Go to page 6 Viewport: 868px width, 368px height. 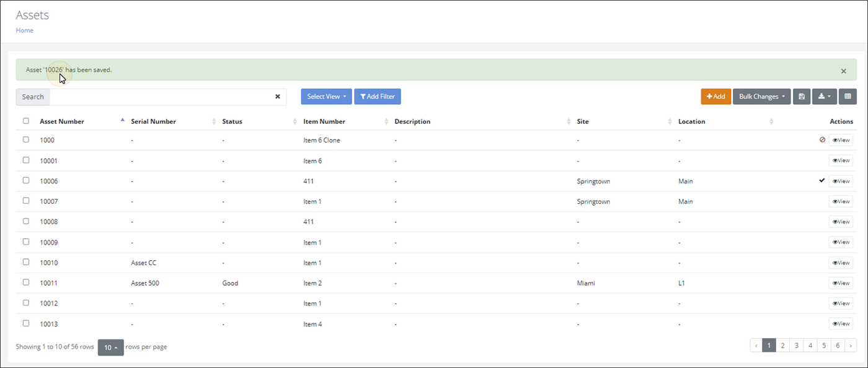click(838, 346)
